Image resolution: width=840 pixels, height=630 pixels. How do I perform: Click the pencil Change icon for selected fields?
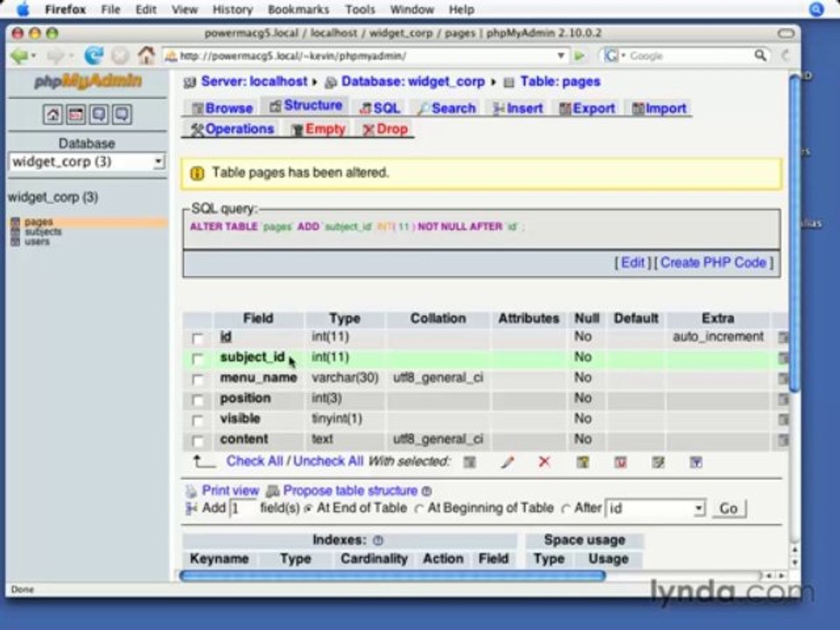click(x=507, y=462)
